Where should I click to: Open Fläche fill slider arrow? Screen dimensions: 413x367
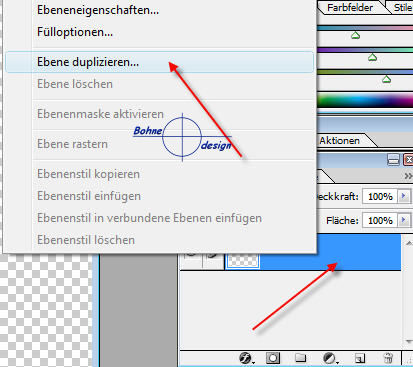coord(404,220)
